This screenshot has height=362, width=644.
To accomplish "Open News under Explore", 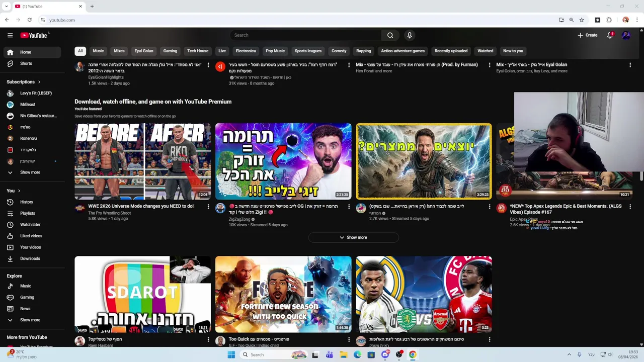I will [x=33, y=309].
